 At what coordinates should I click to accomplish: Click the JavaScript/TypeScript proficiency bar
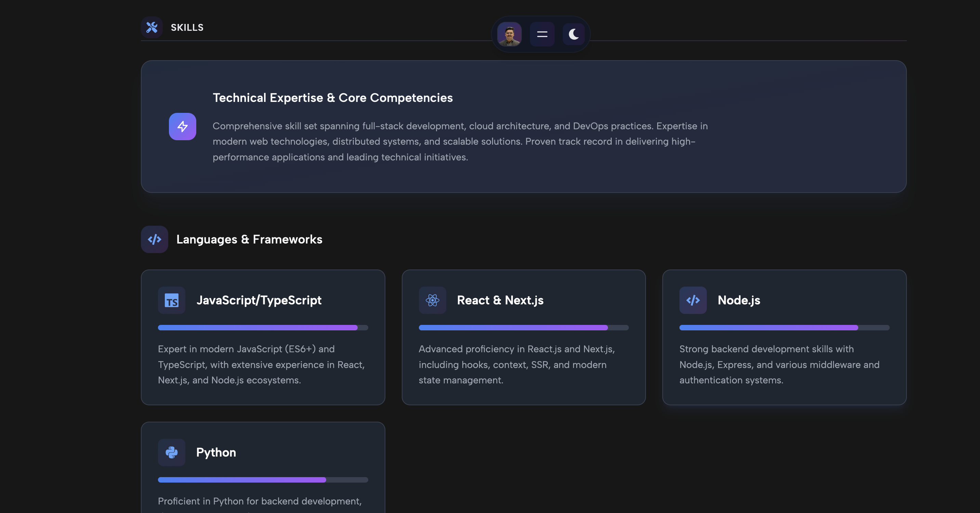[263, 328]
